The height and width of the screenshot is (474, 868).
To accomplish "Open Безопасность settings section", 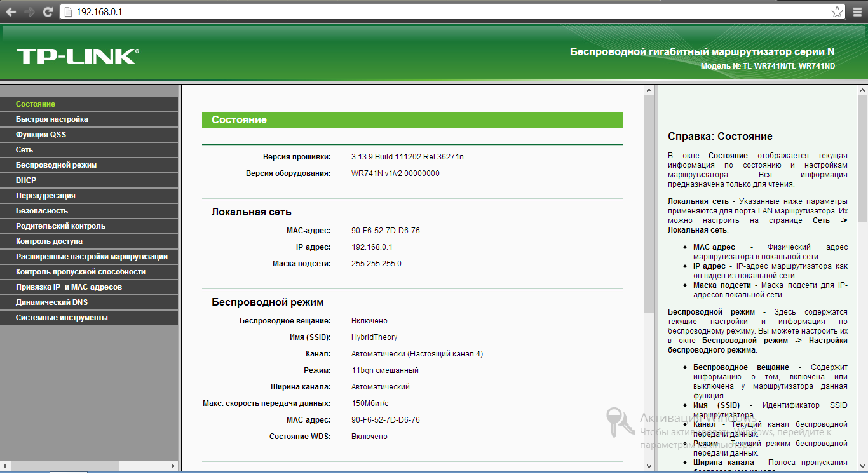I will (89, 211).
